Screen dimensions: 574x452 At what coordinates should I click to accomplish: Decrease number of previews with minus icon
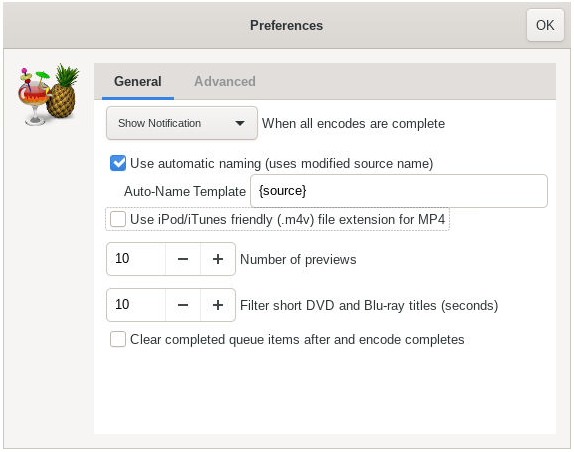click(183, 259)
